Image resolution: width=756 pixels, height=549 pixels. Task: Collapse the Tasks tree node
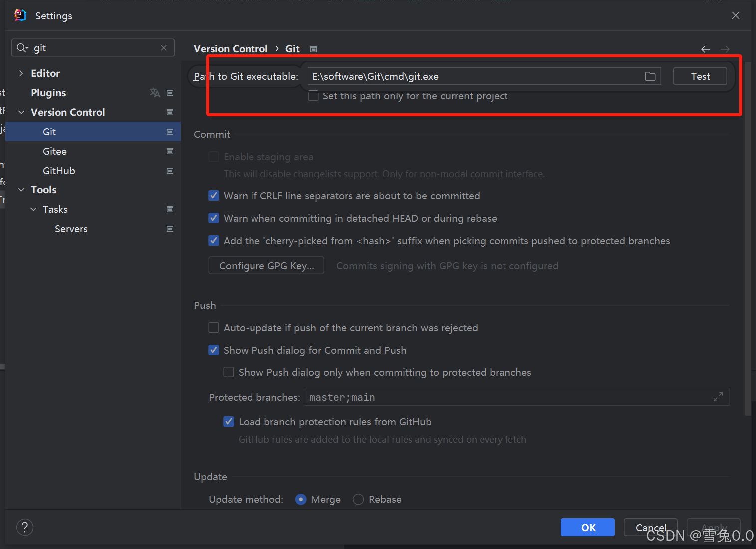pos(33,209)
